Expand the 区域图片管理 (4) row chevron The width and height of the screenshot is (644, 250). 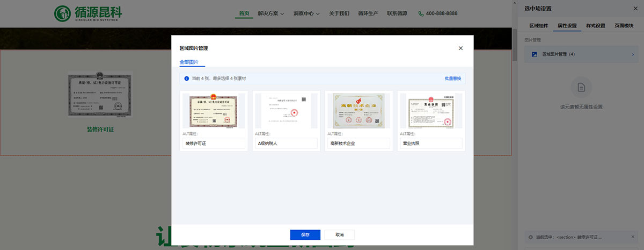(633, 54)
